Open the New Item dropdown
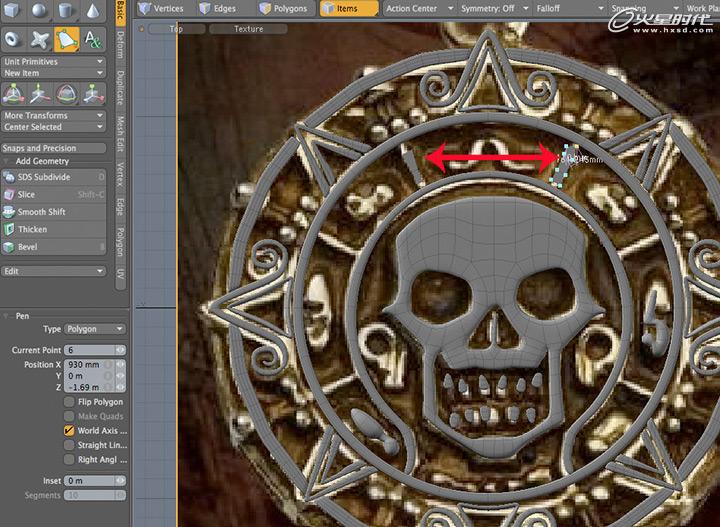Screen dimensions: 720x527 click(53, 73)
